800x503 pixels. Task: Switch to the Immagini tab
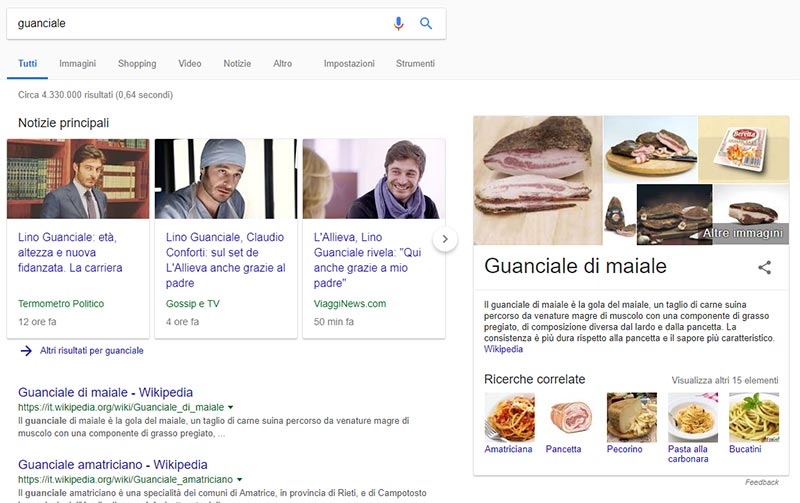(78, 64)
